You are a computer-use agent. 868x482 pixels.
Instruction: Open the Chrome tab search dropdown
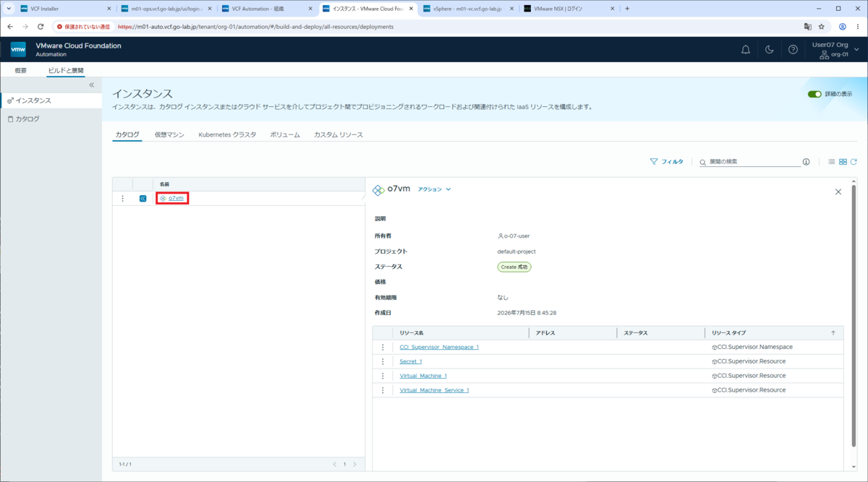coord(8,9)
